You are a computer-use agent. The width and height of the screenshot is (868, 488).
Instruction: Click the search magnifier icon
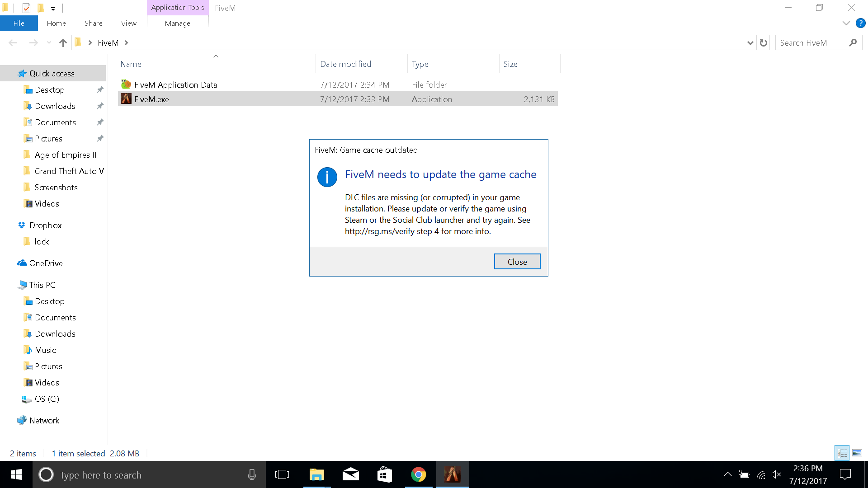tap(853, 42)
